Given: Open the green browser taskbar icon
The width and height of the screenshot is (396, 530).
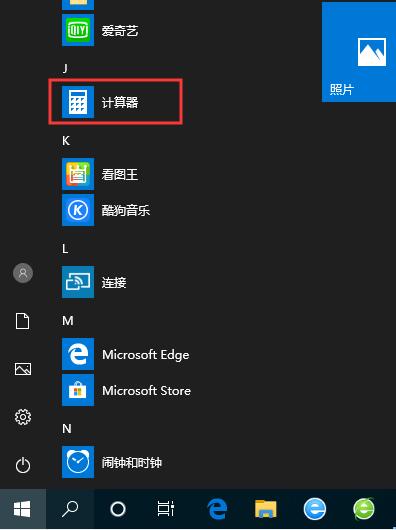Looking at the screenshot, I should pos(364,509).
